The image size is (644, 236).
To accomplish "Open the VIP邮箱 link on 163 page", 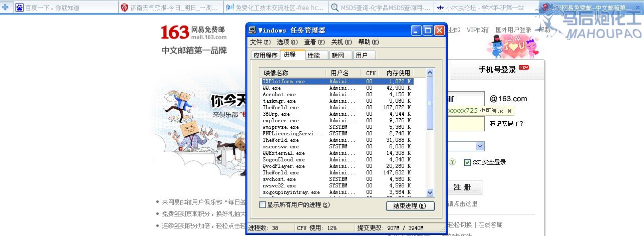I will click(478, 30).
